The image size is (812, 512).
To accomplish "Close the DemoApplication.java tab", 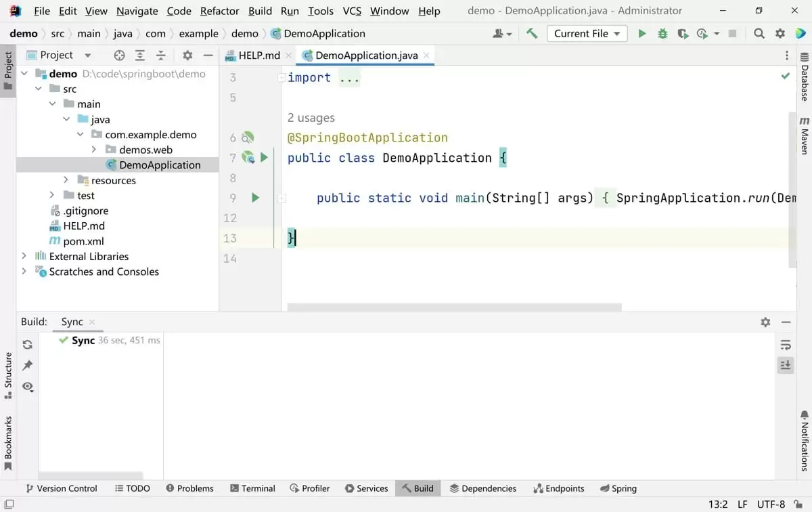I will click(426, 56).
